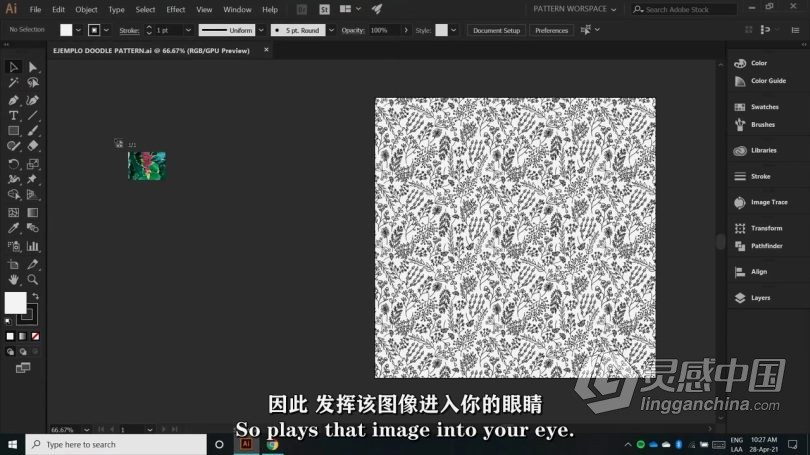810x455 pixels.
Task: Choose the Shaper tool
Action: point(13,146)
